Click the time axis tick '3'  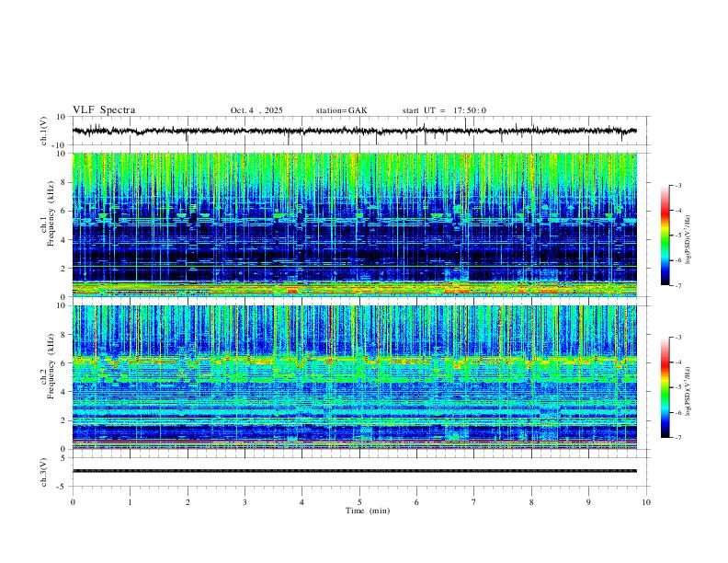click(245, 502)
